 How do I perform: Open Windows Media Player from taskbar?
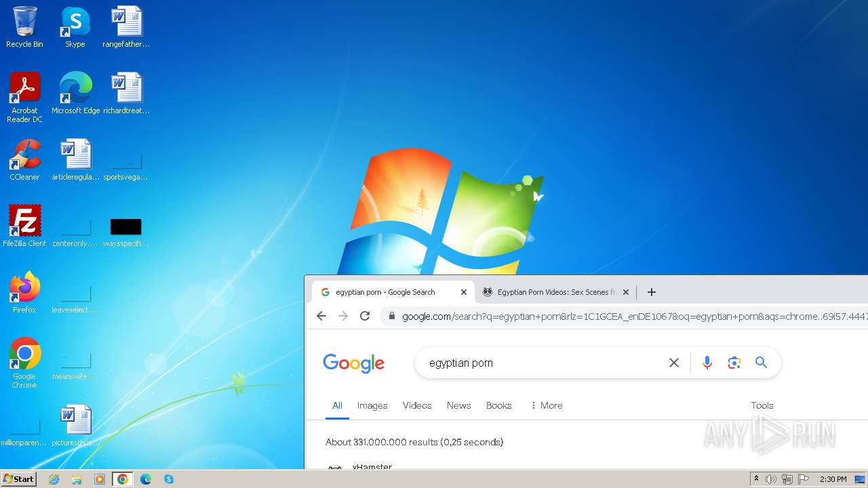[100, 479]
